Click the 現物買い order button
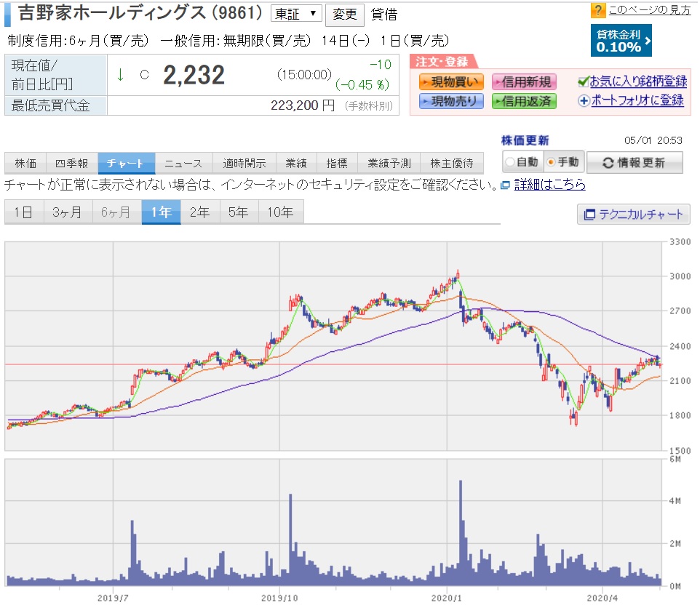The width and height of the screenshot is (700, 605). coord(451,82)
